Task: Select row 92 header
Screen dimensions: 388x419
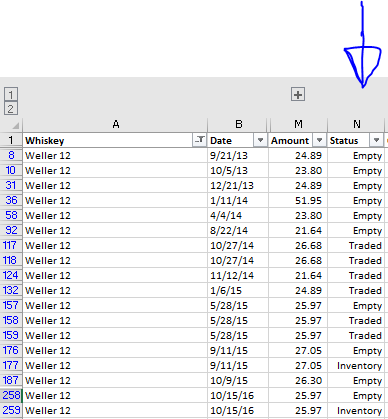Action: 11,230
